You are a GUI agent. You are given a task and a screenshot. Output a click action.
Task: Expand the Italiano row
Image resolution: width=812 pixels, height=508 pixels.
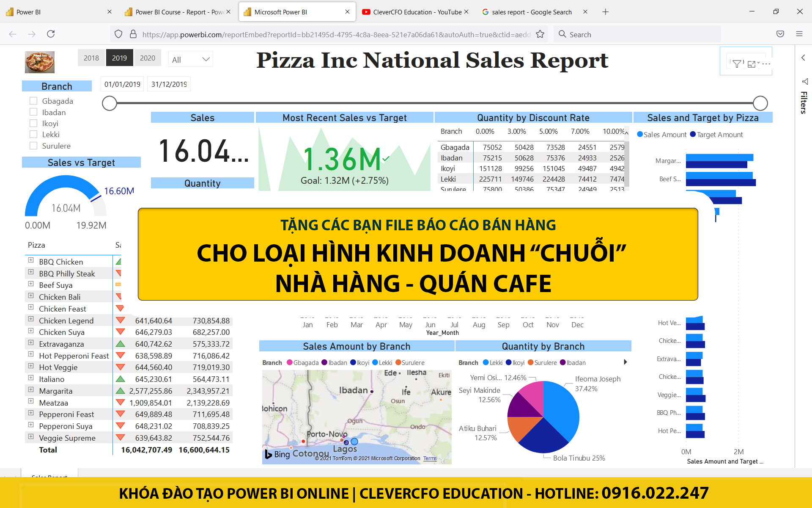(x=31, y=378)
